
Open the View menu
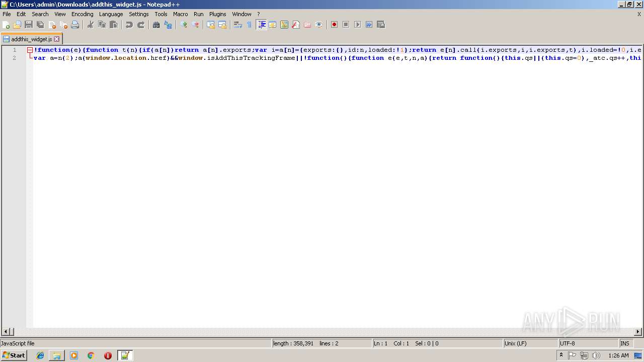click(x=60, y=14)
